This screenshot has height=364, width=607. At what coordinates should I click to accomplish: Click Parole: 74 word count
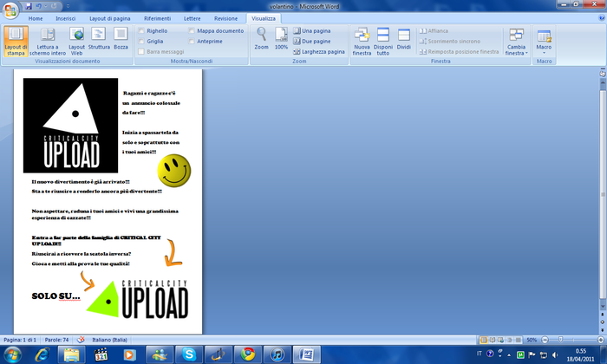click(x=56, y=340)
